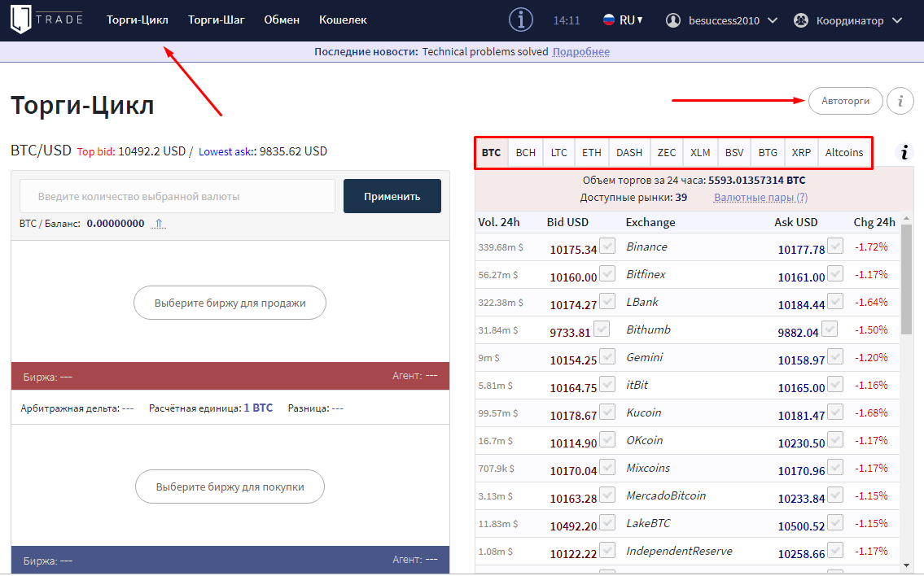The height and width of the screenshot is (576, 924).
Task: Tick the LBank ask checkbox
Action: [x=835, y=301]
